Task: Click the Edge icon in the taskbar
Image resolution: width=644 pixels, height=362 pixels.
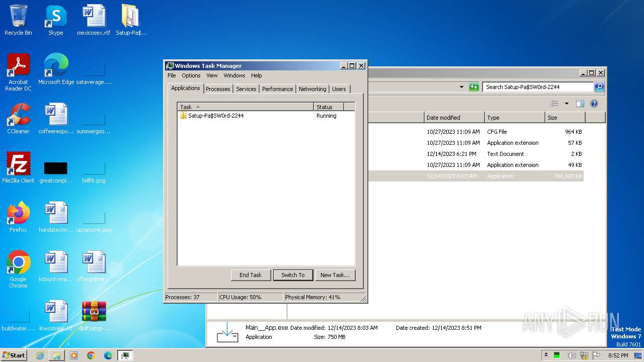Action: [108, 355]
